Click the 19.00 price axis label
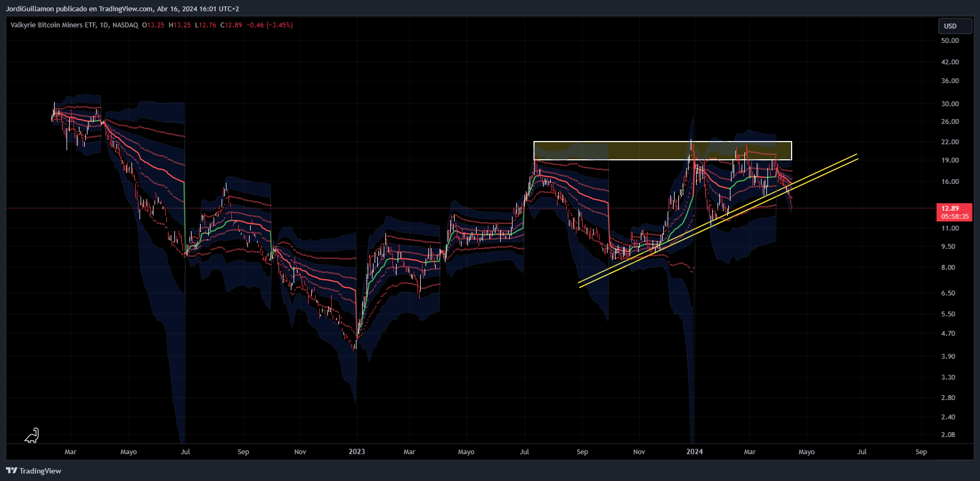980x481 pixels. click(949, 160)
